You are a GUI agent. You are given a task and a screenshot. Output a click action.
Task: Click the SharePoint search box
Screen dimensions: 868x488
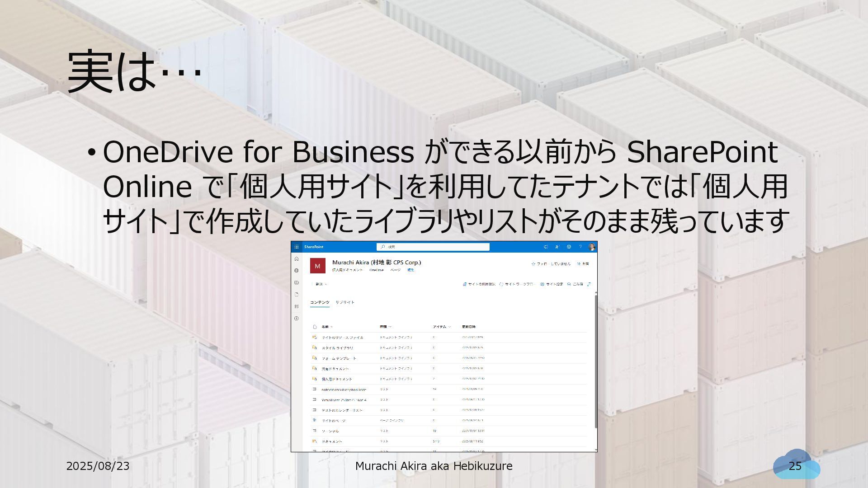pos(433,247)
